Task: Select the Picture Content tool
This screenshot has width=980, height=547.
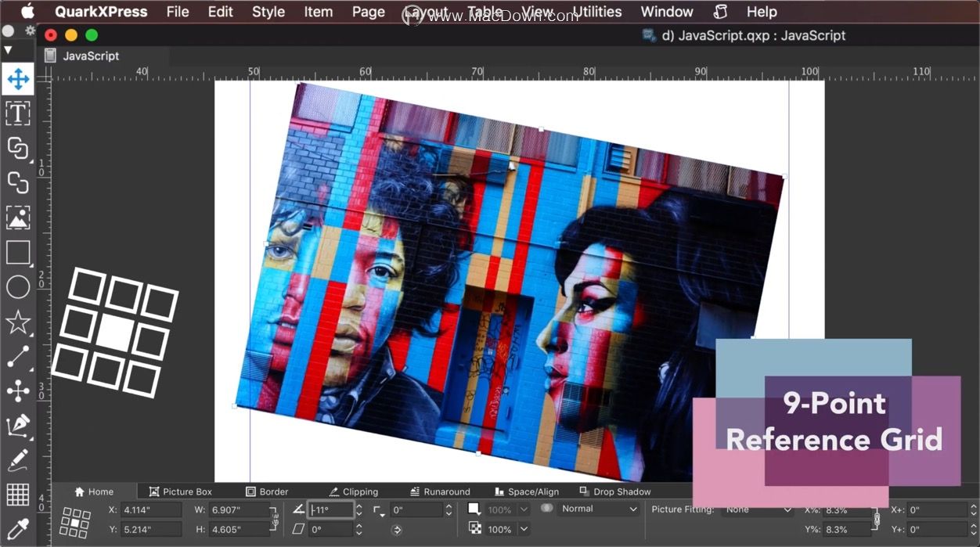Action: [x=18, y=218]
